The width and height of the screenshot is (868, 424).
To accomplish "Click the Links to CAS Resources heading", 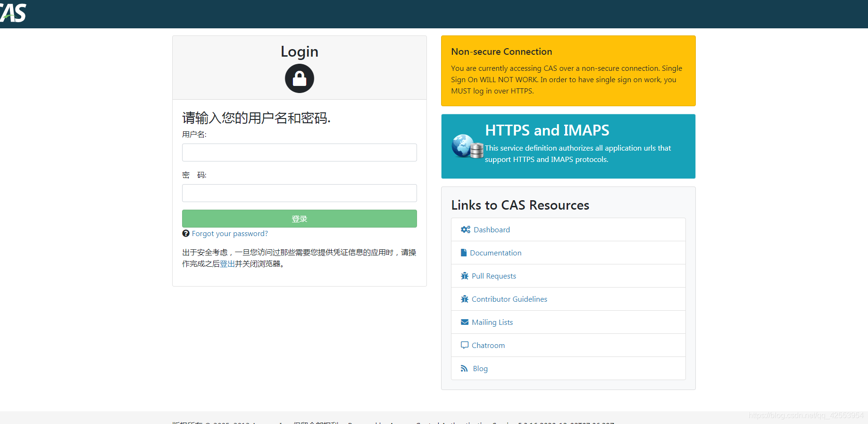I will click(520, 205).
